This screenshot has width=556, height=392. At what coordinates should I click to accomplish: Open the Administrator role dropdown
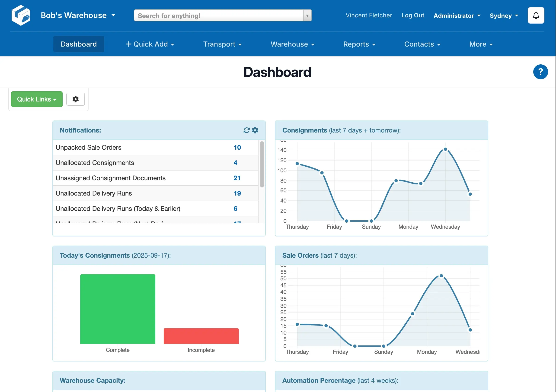pos(457,16)
